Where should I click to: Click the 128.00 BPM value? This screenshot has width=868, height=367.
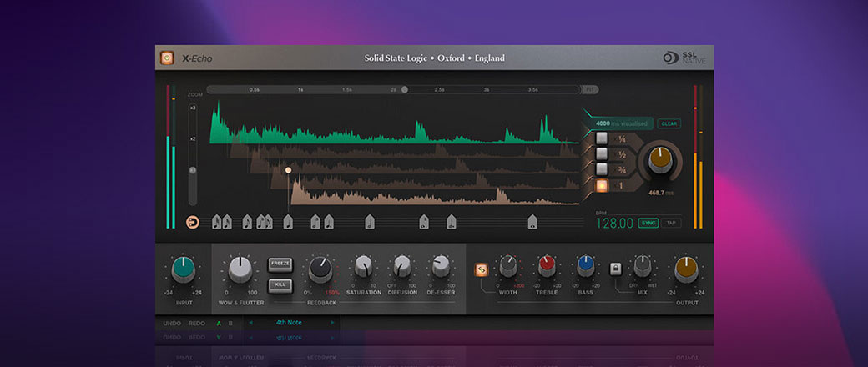pos(614,223)
